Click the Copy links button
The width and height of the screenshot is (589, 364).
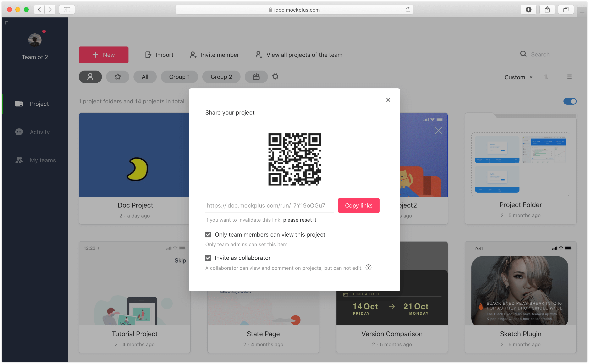(359, 205)
